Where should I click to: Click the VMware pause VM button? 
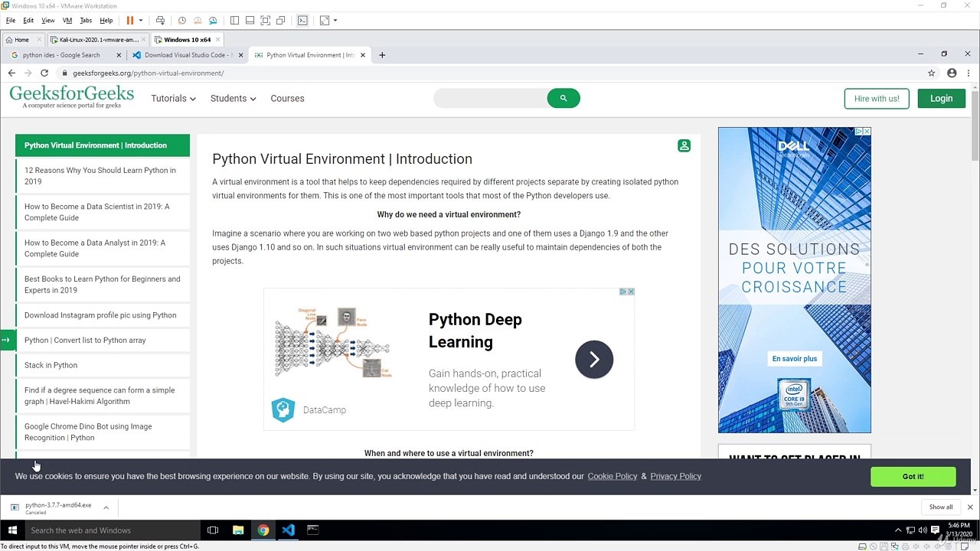[130, 21]
